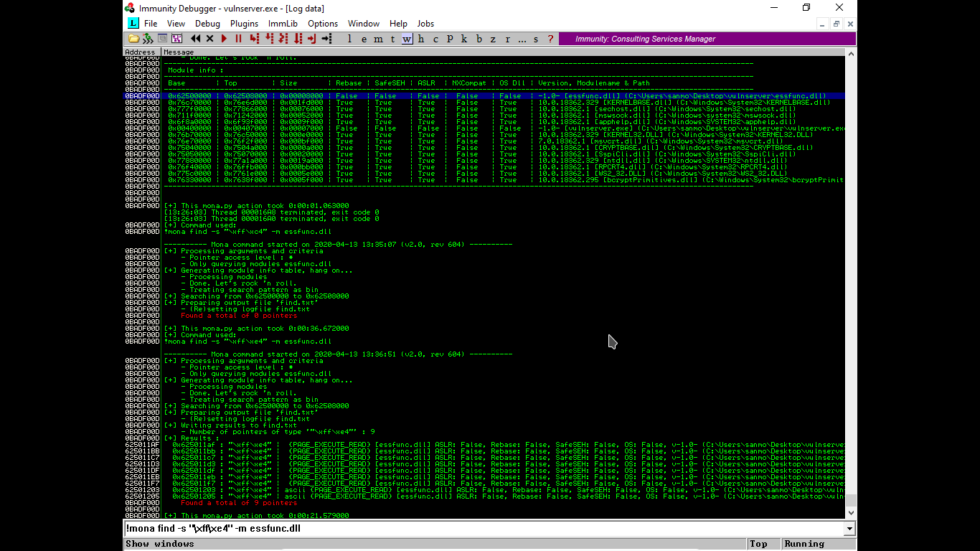Open the Debug menu

tap(207, 24)
